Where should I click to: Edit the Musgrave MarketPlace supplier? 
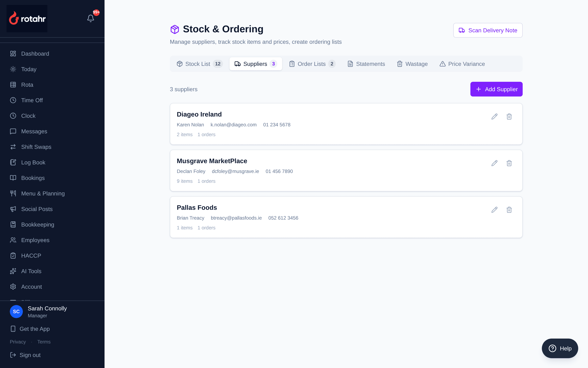pyautogui.click(x=494, y=163)
